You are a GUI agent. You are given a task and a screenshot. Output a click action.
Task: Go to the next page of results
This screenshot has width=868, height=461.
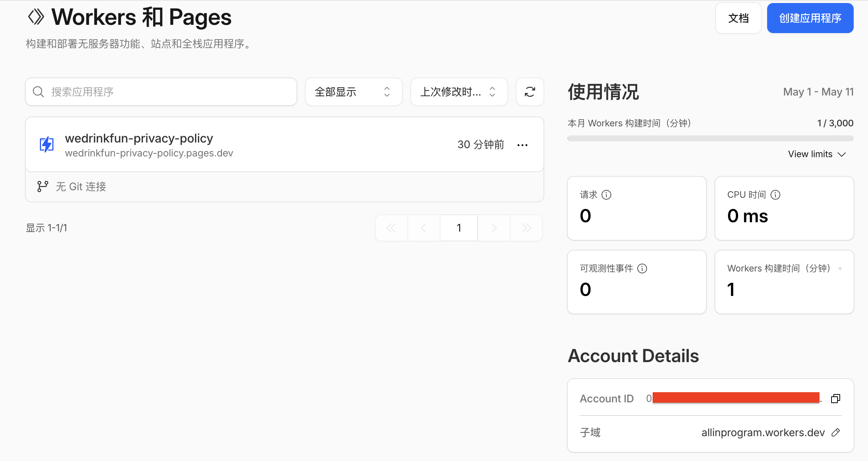[x=494, y=228]
